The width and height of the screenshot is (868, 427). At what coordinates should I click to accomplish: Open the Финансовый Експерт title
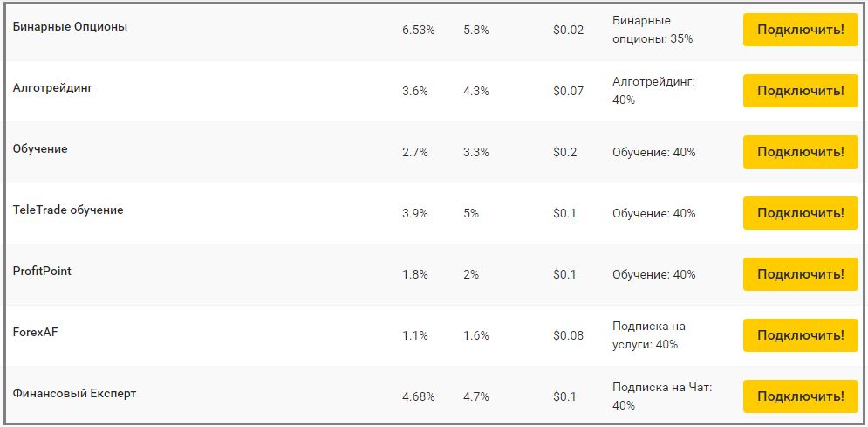click(74, 394)
